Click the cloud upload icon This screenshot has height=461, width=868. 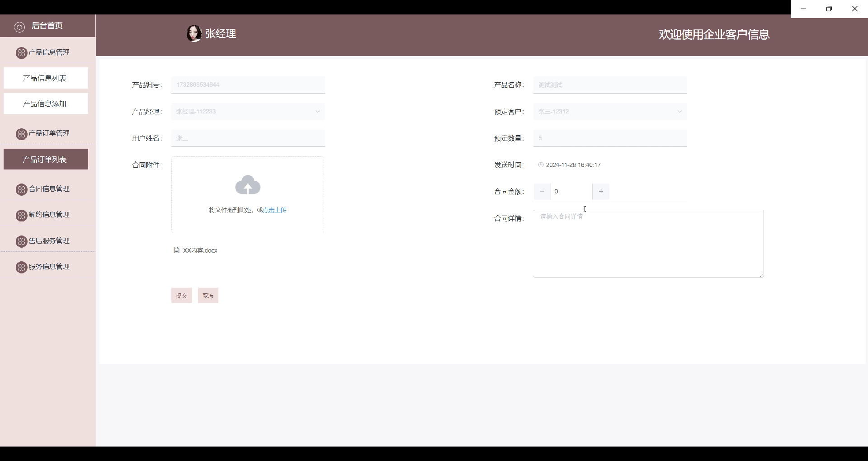[248, 185]
